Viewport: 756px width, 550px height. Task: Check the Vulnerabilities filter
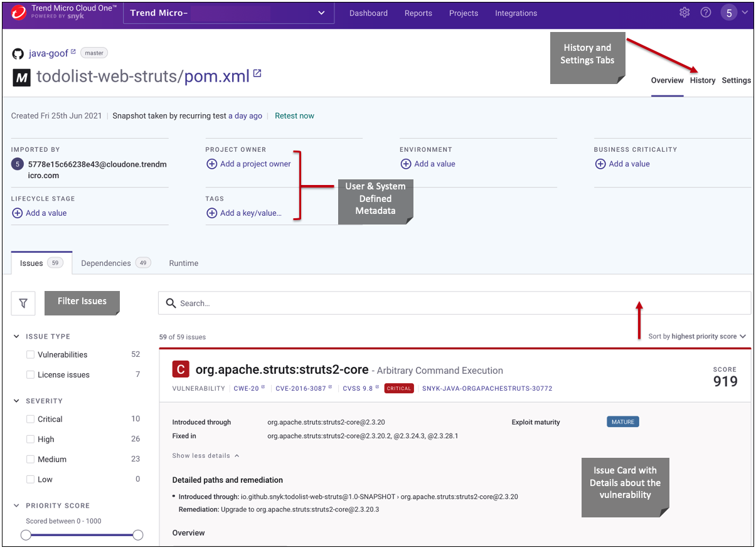30,354
